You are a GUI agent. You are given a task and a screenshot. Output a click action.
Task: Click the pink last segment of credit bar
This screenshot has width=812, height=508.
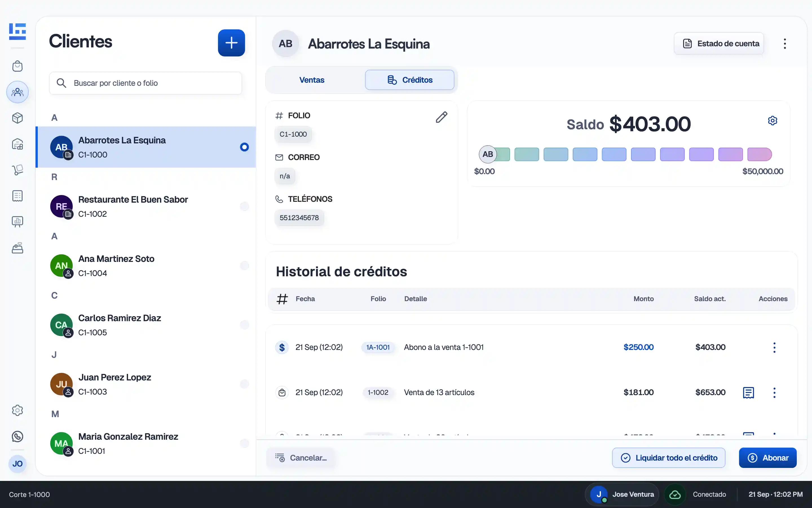tap(760, 154)
